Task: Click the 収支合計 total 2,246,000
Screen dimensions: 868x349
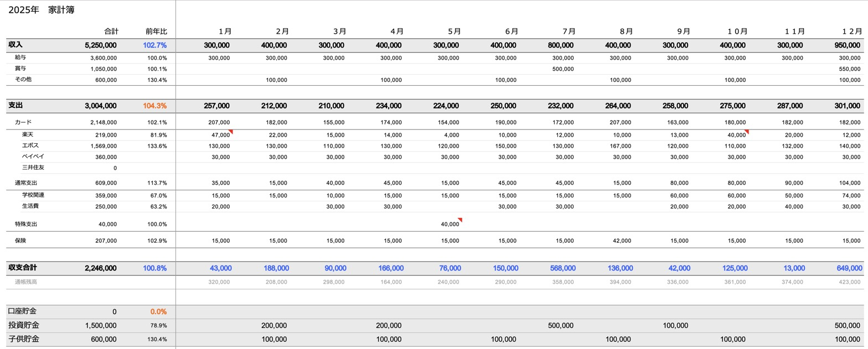Action: click(101, 268)
